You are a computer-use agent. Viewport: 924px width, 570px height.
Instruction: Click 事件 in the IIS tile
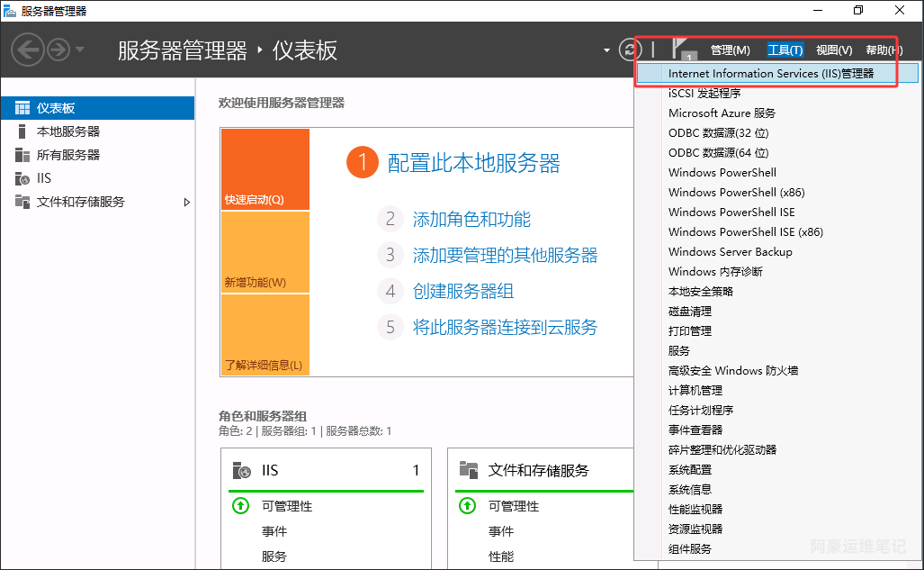(x=274, y=531)
